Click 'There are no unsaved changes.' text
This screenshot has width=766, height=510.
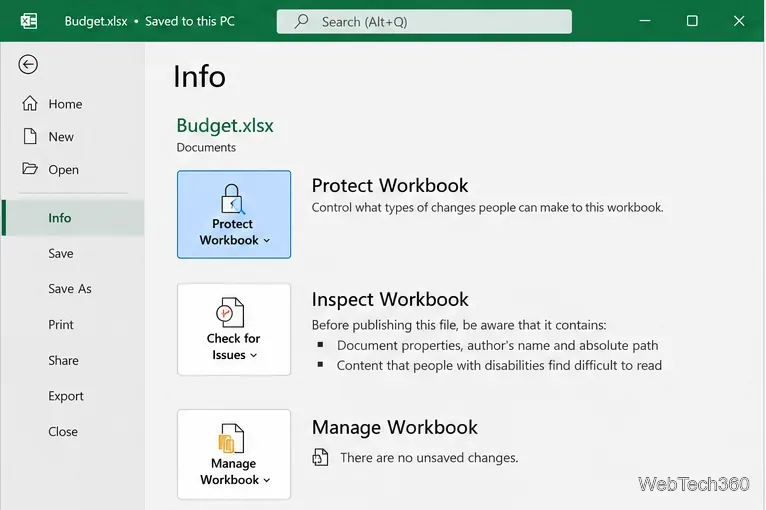click(x=429, y=458)
